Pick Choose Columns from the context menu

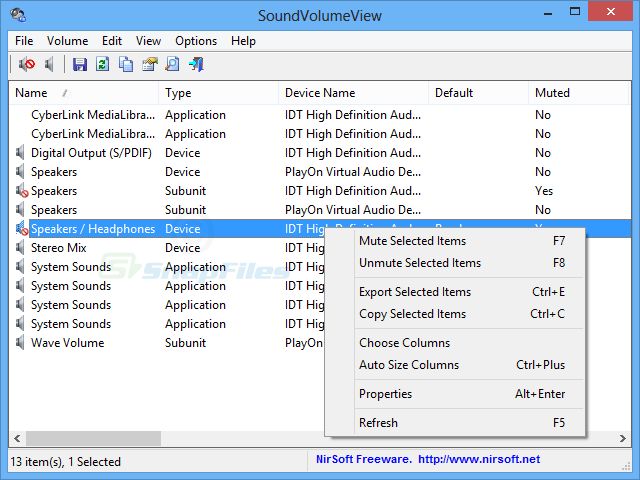point(404,343)
